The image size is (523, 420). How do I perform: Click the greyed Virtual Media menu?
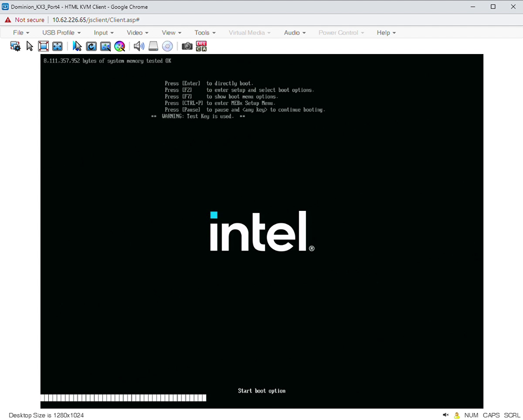click(249, 33)
